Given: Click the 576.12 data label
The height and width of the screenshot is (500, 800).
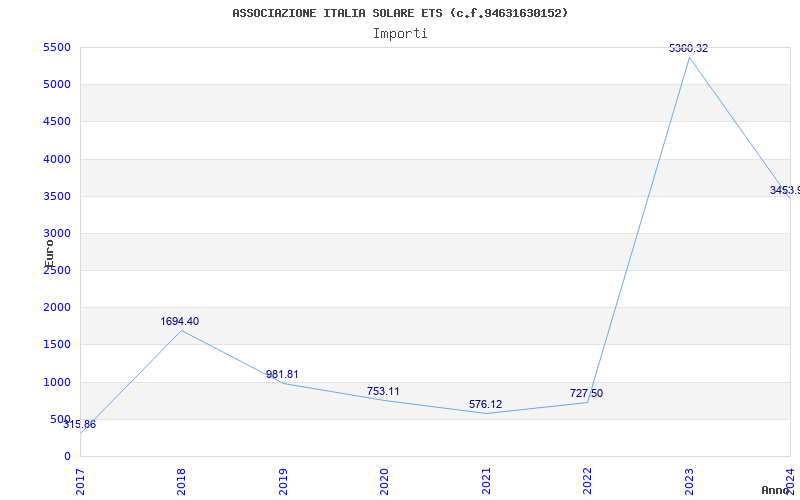Looking at the screenshot, I should (485, 405).
